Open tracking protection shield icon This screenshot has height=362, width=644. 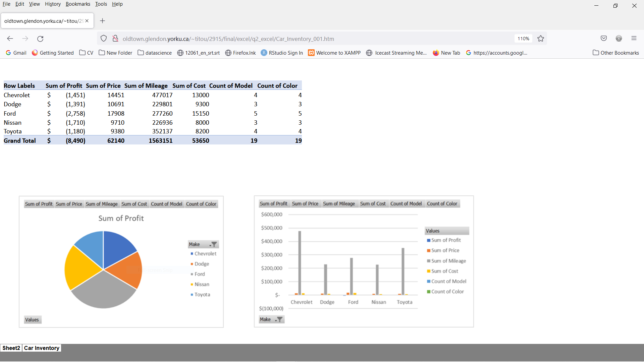pyautogui.click(x=104, y=39)
